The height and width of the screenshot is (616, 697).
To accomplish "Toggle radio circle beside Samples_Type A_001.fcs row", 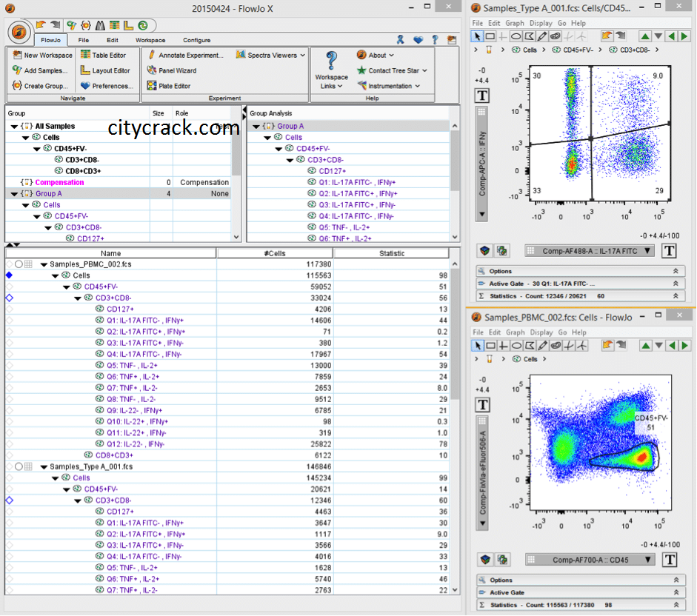I will (19, 466).
